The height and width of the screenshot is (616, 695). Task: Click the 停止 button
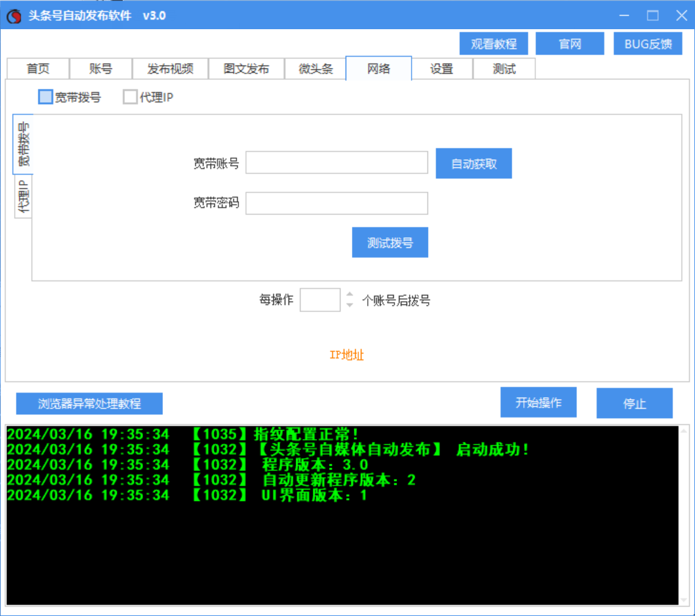coord(634,403)
